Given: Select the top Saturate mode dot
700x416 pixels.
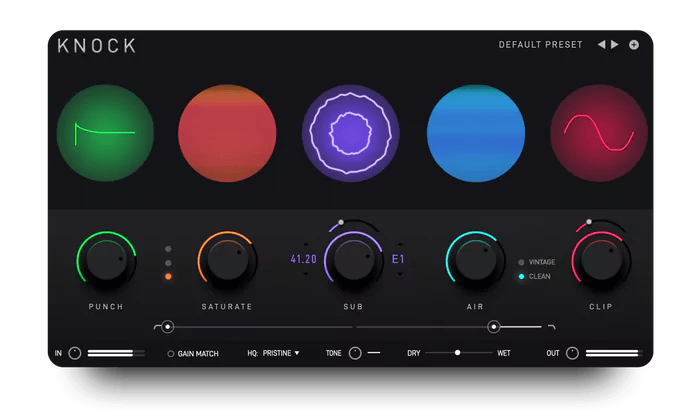Looking at the screenshot, I should [x=168, y=249].
